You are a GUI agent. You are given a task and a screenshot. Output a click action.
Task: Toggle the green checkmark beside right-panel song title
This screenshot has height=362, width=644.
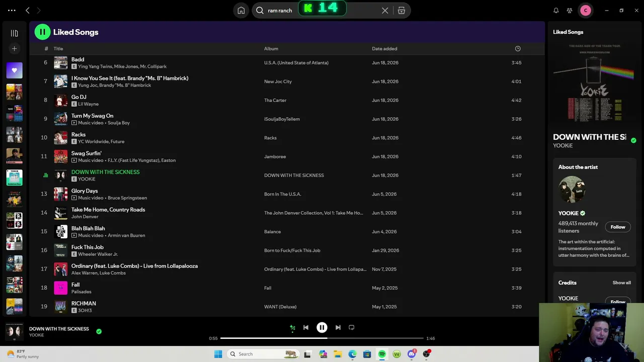tap(633, 140)
